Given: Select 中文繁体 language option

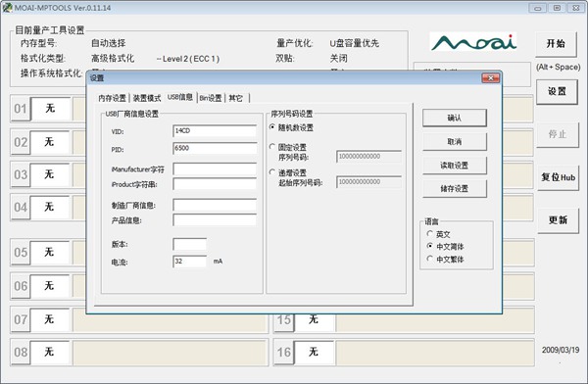Looking at the screenshot, I should pos(445,260).
